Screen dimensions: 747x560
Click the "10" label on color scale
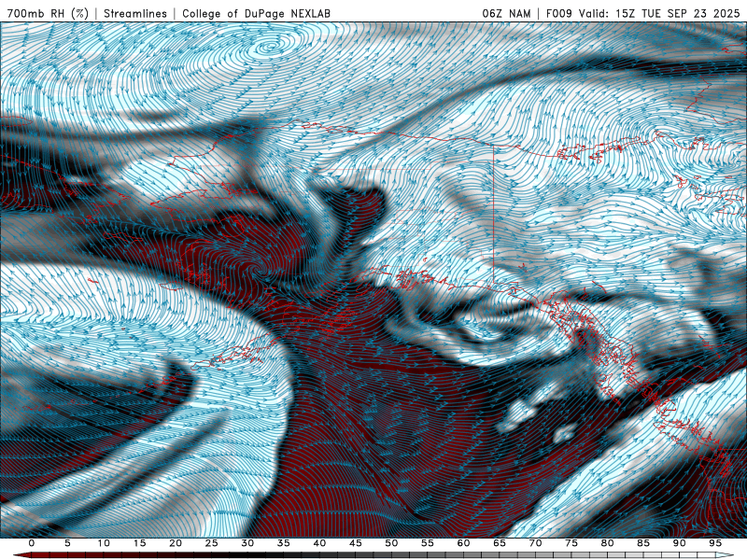pos(104,543)
